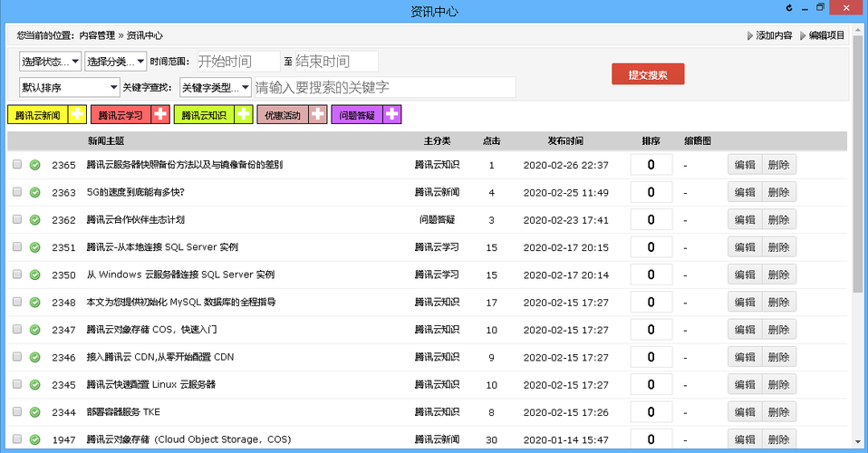Image resolution: width=868 pixels, height=453 pixels.
Task: Click 编辑 for row 2351
Action: pyautogui.click(x=745, y=247)
